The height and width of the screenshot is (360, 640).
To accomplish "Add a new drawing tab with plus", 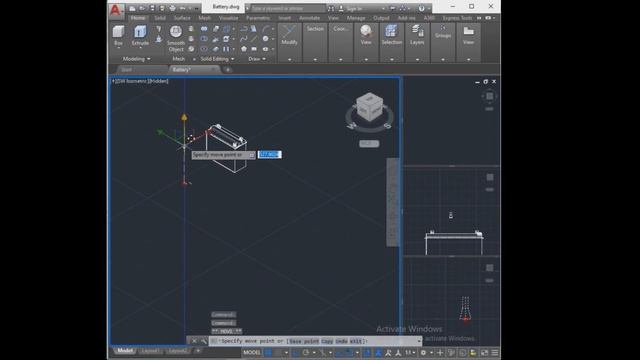I will click(227, 70).
